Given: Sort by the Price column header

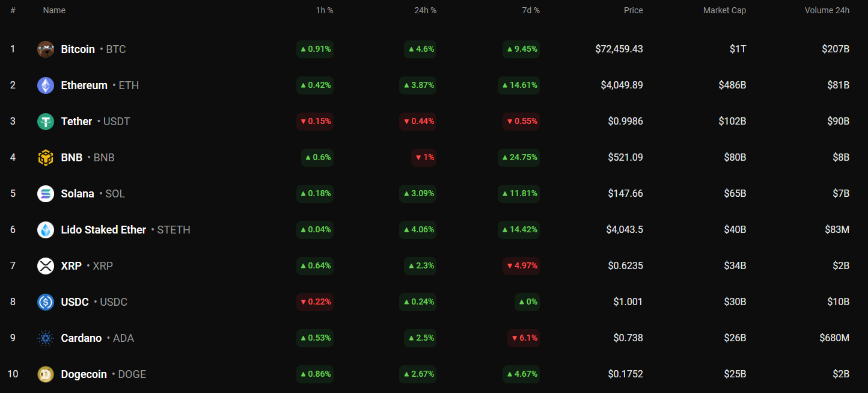Looking at the screenshot, I should coord(633,10).
